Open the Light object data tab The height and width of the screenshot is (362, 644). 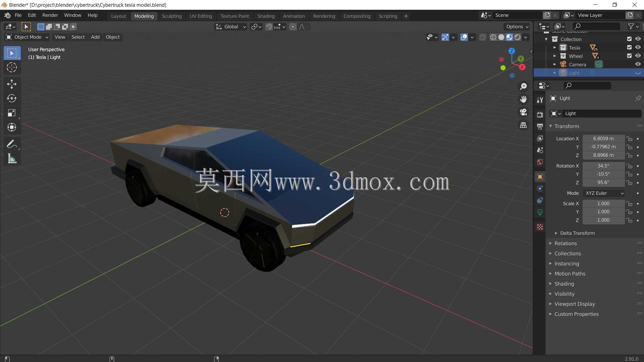[540, 212]
